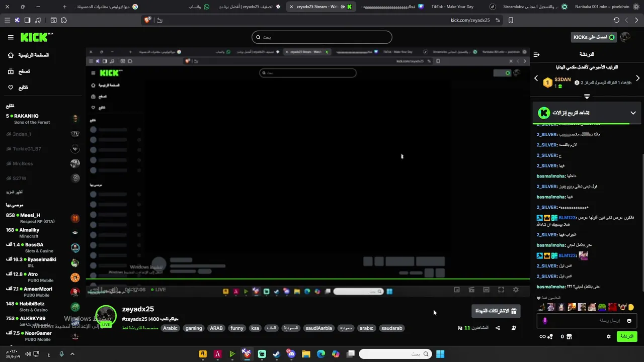
Task: Go to previous leaderboard gifter arrow
Action: coord(536,78)
